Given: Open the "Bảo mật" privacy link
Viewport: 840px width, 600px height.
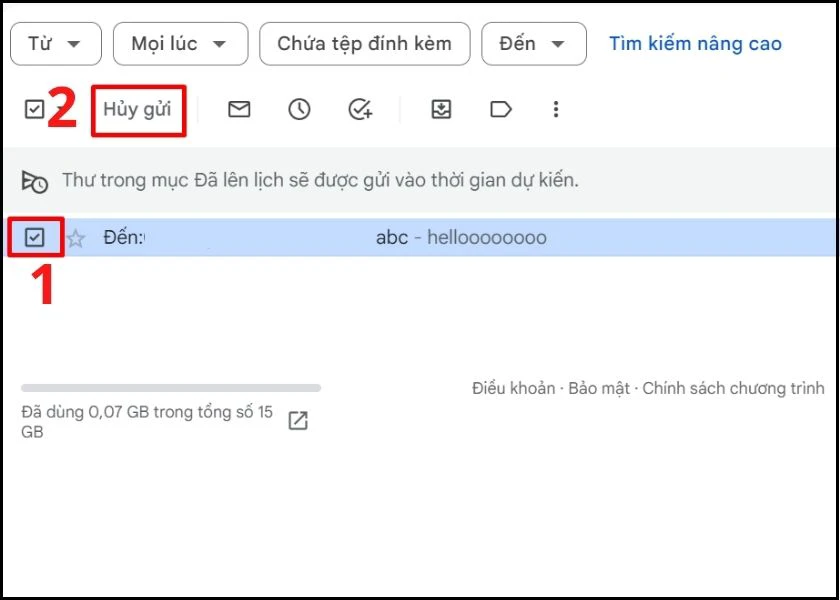Looking at the screenshot, I should pos(599,388).
